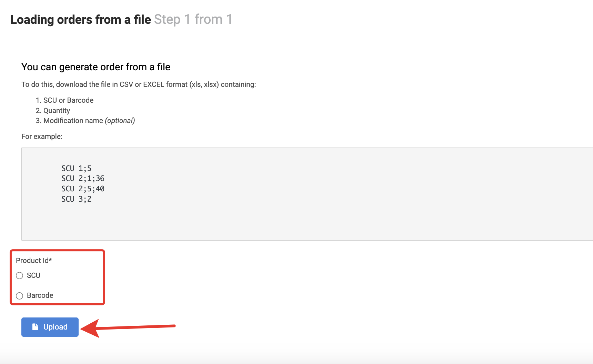Click the CSV or EXCEL format instruction sentence
This screenshot has width=593, height=364.
pyautogui.click(x=139, y=84)
